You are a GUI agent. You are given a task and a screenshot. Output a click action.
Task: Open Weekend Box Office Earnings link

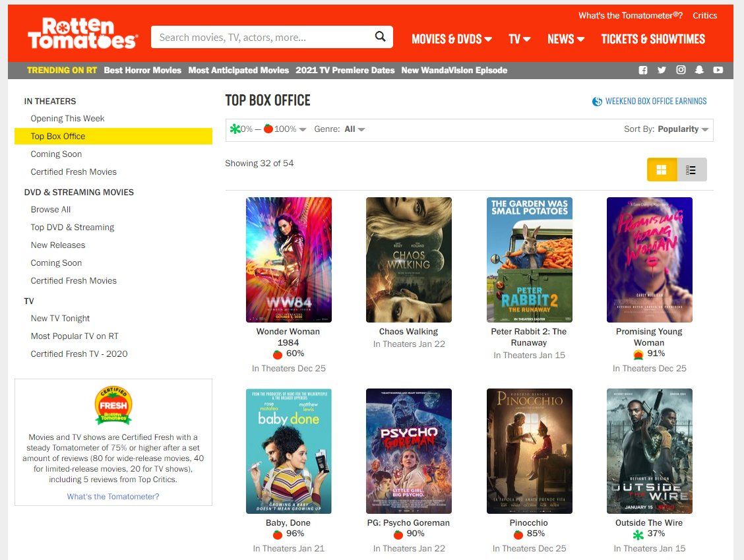649,101
